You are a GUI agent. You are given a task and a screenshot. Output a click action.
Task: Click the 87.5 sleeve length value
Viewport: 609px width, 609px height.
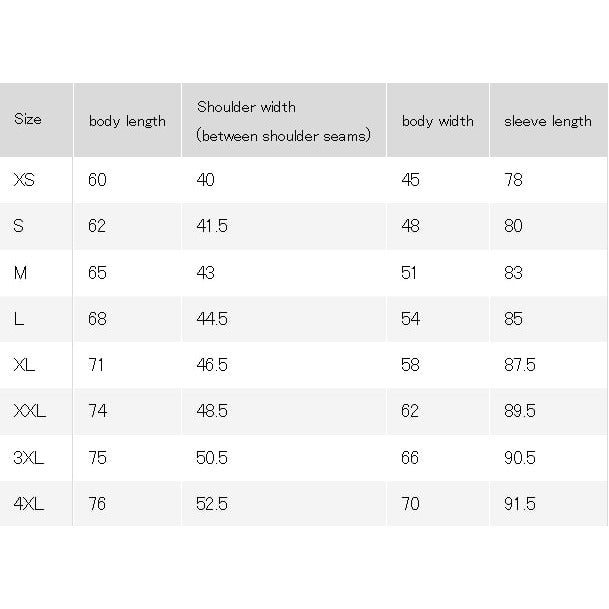tap(520, 365)
